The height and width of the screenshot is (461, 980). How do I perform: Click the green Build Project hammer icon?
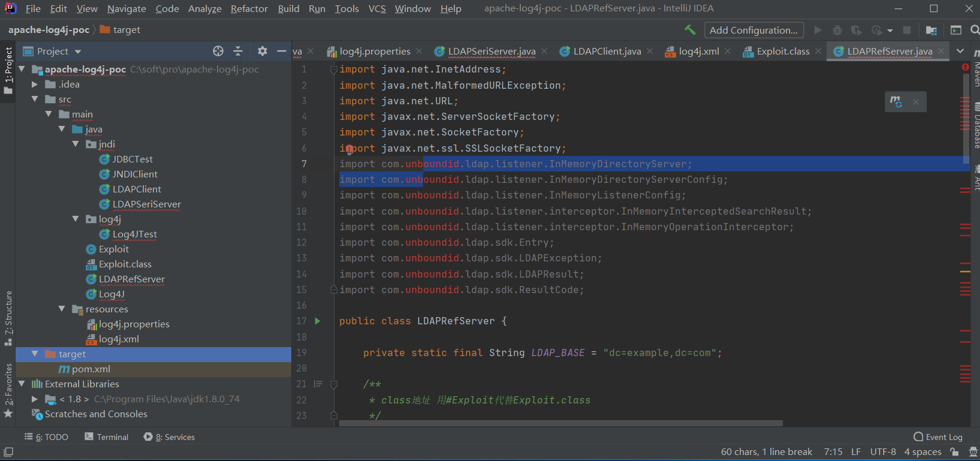690,30
